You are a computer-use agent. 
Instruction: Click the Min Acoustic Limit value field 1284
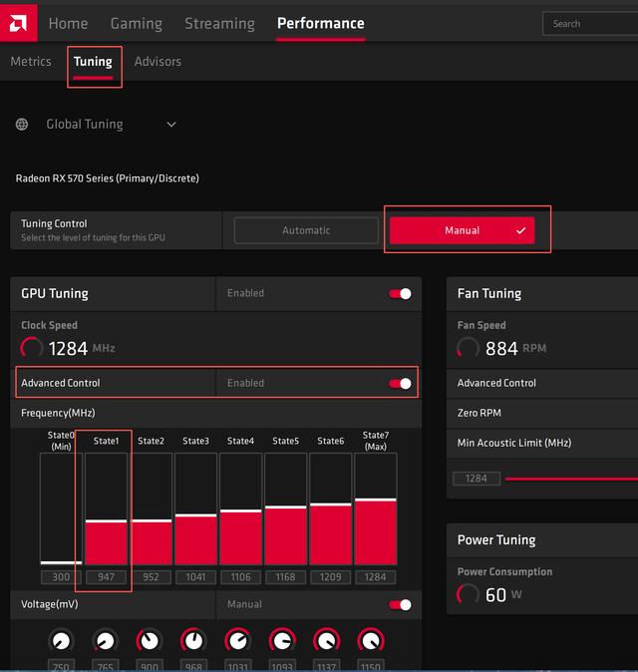click(477, 479)
